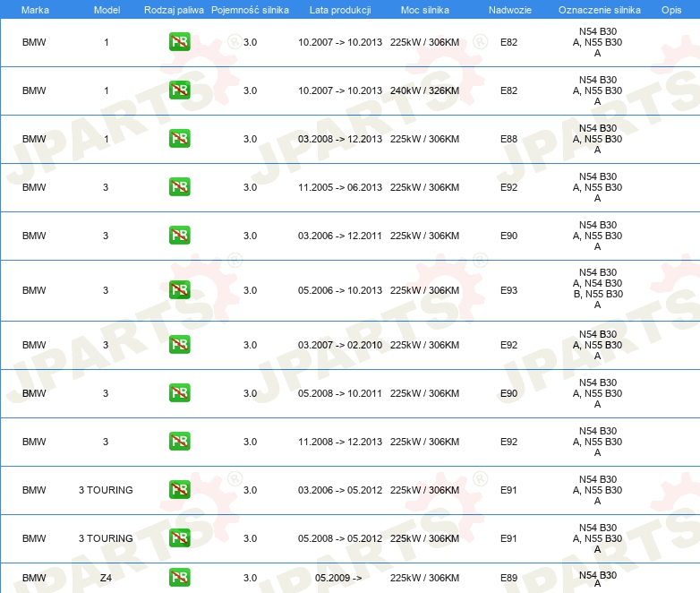This screenshot has height=593, width=700.
Task: Select the date range 03.2006 -> 12.2011
Action: pyautogui.click(x=340, y=236)
